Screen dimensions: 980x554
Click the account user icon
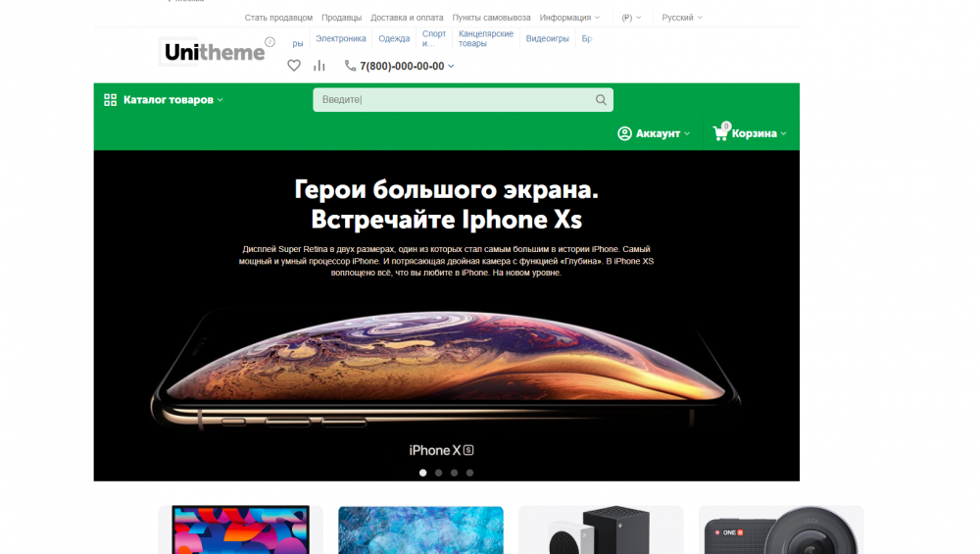(x=624, y=133)
